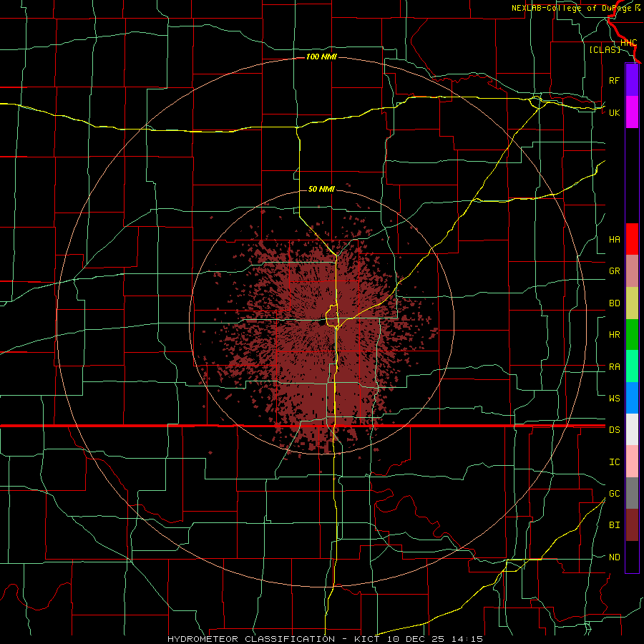The image size is (644, 644).
Task: Click the ND legend label
Action: pos(614,557)
